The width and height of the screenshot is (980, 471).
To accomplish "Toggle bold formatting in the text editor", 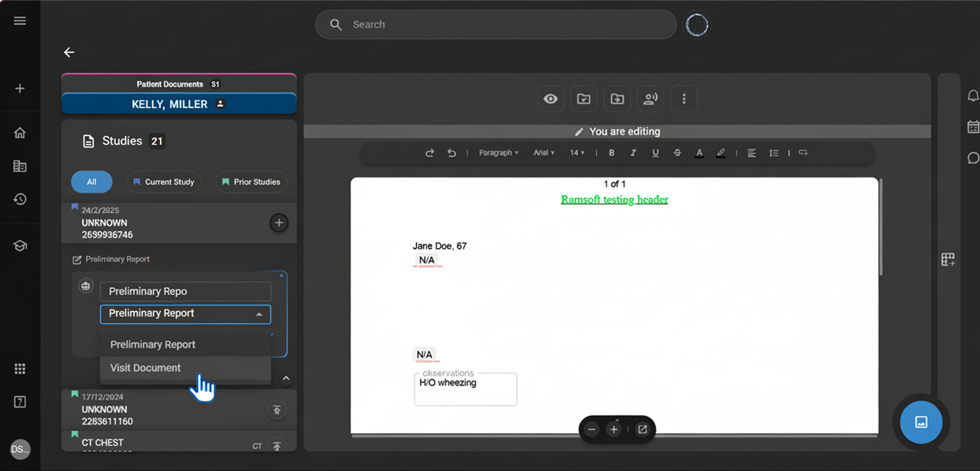I will (x=611, y=153).
